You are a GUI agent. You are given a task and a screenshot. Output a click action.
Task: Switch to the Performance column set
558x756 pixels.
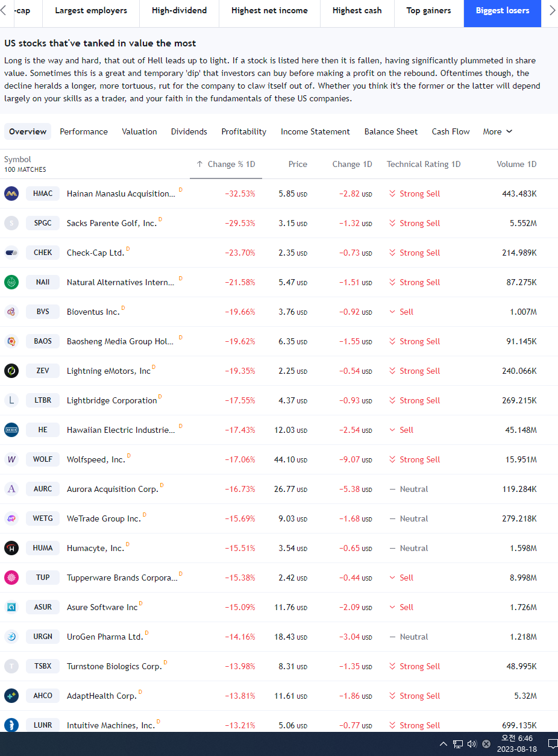[84, 131]
